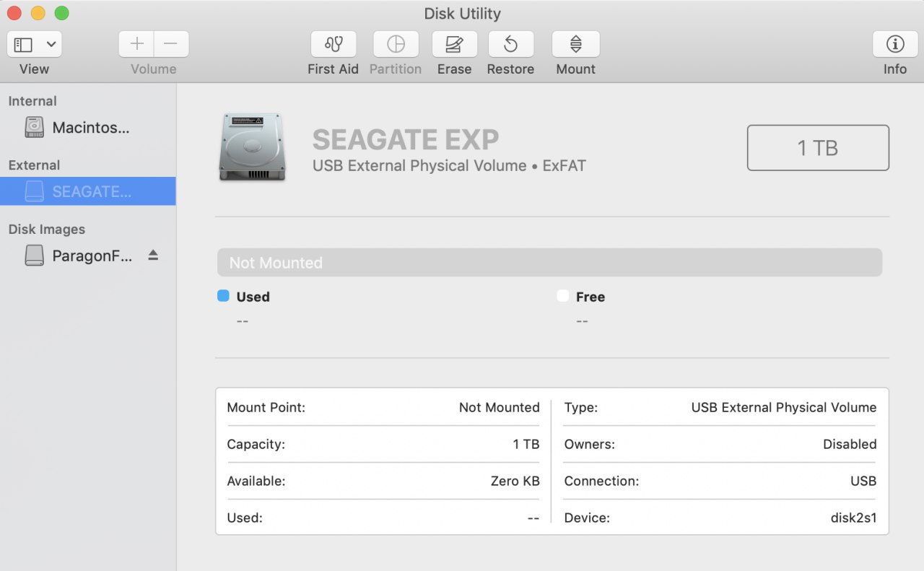Click the Type value in info table

click(784, 407)
